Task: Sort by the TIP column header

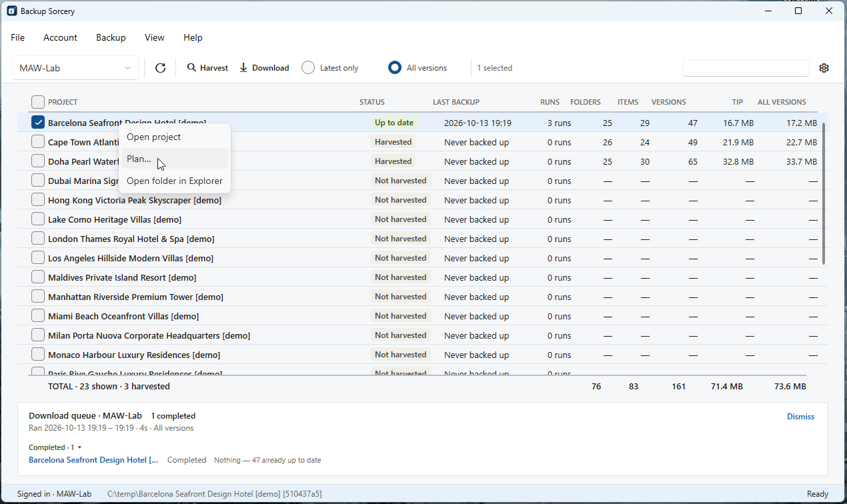Action: coord(738,102)
